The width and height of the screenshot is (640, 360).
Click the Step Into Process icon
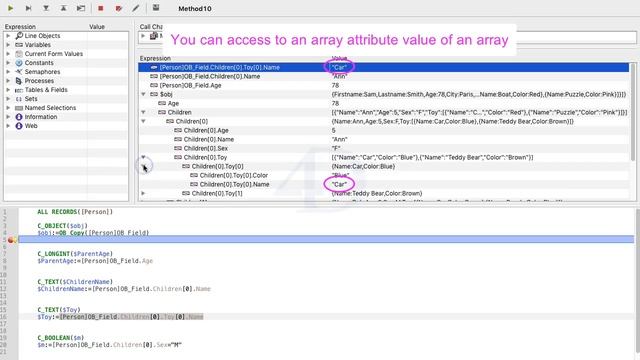[81, 8]
